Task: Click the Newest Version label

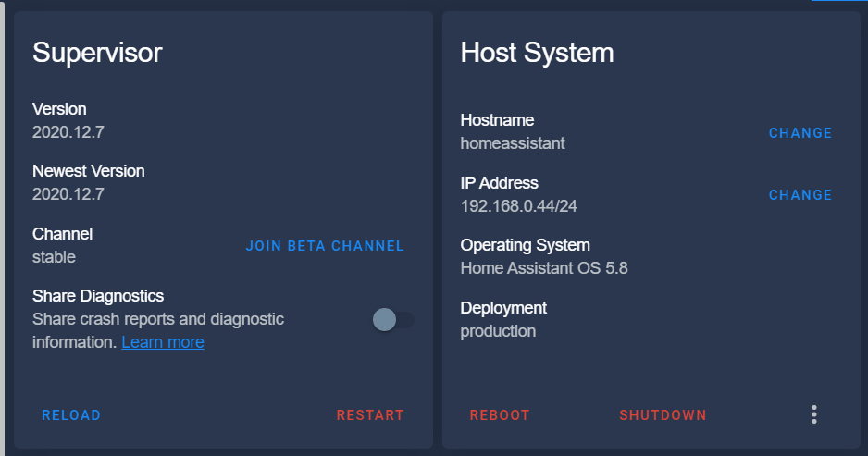Action: [x=89, y=171]
